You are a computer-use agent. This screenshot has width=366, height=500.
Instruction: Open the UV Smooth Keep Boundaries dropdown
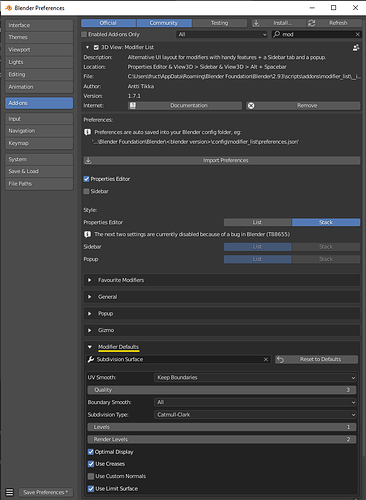255,378
